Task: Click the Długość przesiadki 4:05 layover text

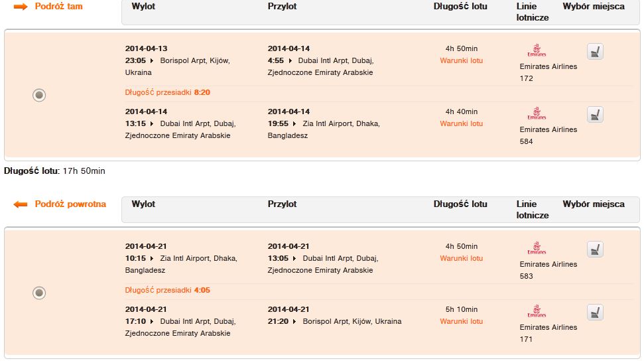Action: coord(168,290)
